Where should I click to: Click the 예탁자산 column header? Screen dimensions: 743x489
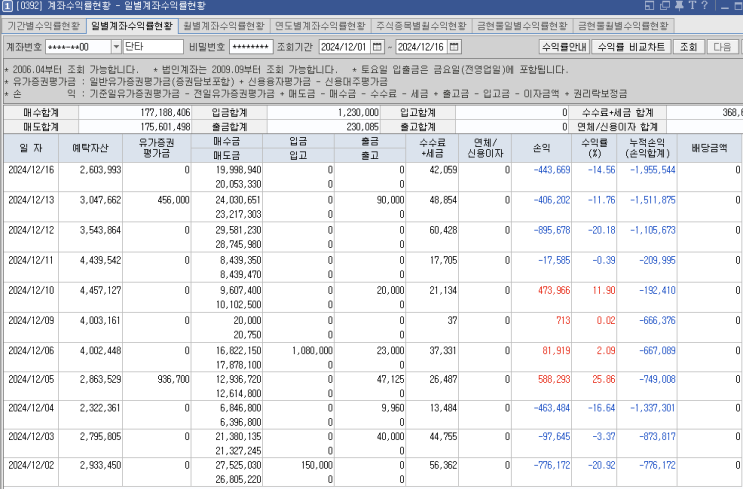coord(90,148)
